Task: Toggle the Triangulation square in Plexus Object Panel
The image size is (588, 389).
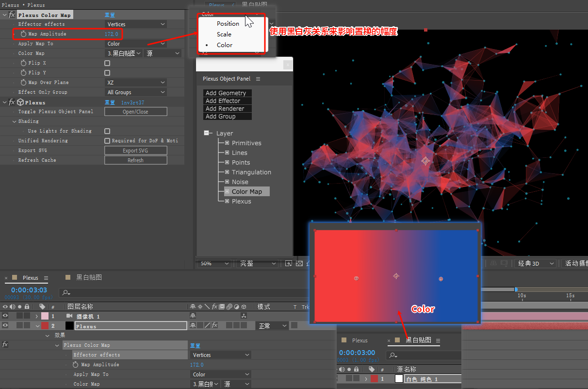Action: point(227,172)
